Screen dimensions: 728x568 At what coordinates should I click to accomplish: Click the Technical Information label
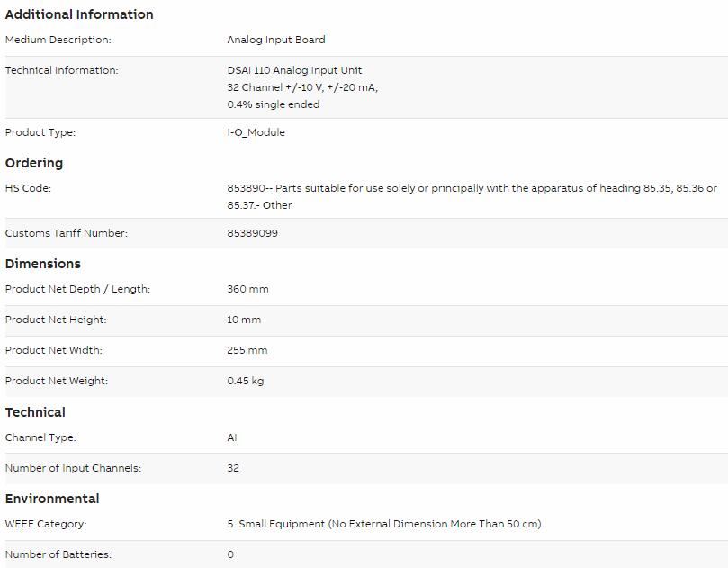coord(62,70)
